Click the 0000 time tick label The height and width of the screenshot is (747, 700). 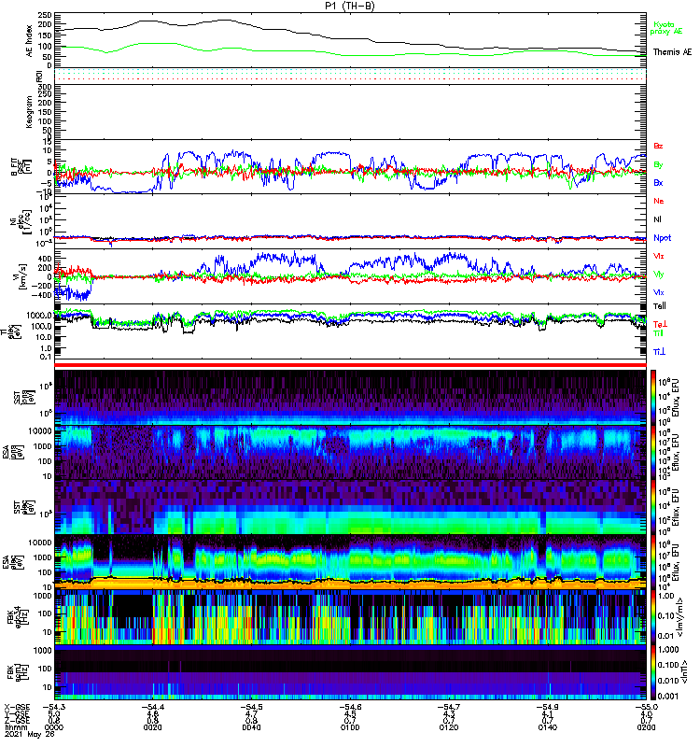[x=53, y=727]
